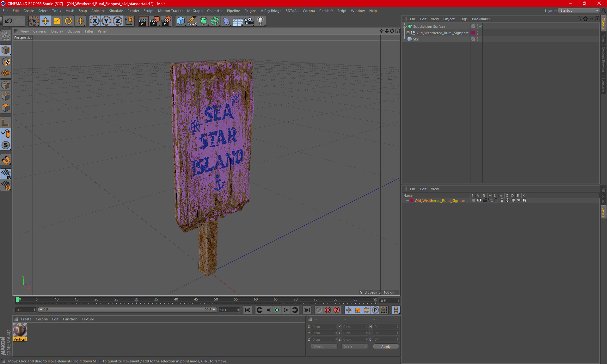This screenshot has width=607, height=364.
Task: Toggle Z axis lock
Action: pos(118,21)
